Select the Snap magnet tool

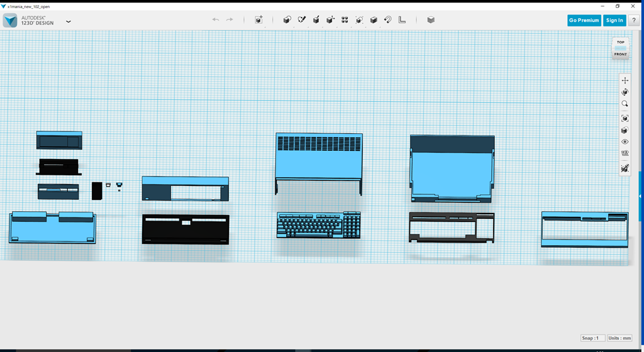coord(388,20)
